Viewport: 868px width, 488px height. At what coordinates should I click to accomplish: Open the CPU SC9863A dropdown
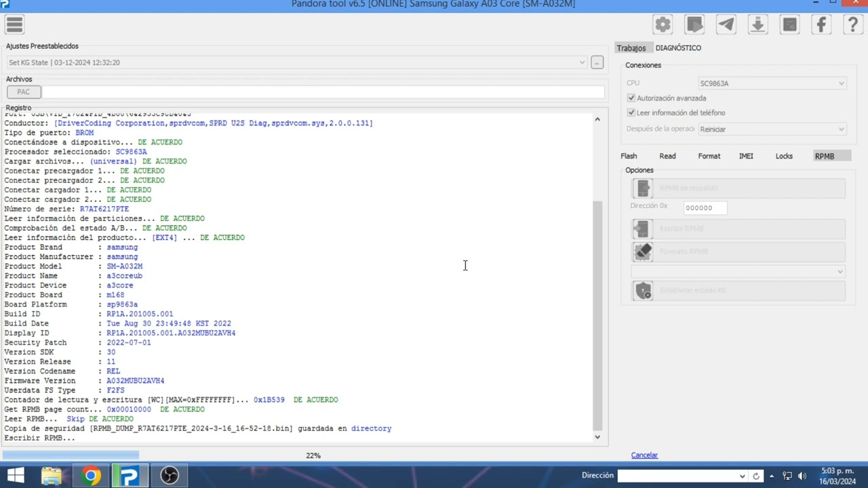click(x=772, y=83)
